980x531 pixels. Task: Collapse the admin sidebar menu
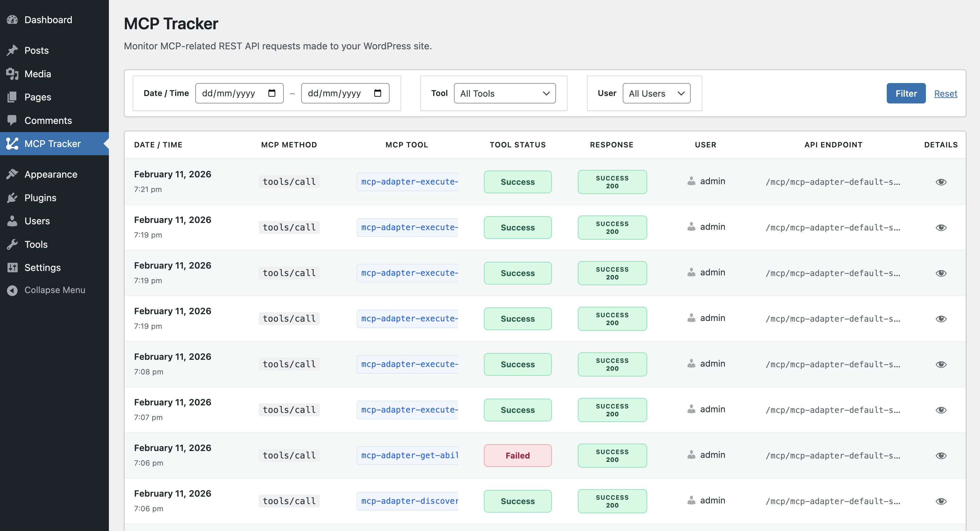[54, 290]
